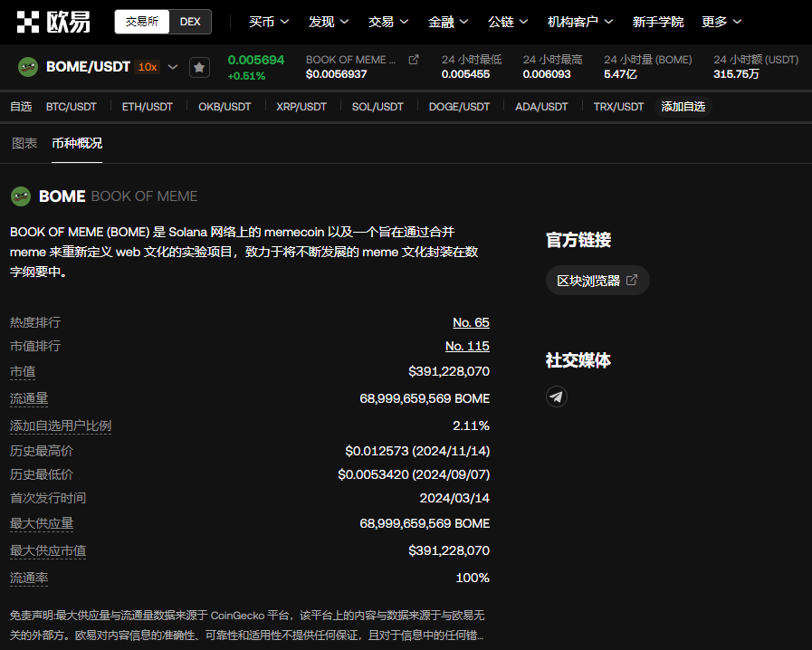Expand the 买币 dropdown menu
The width and height of the screenshot is (812, 650).
pos(269,22)
